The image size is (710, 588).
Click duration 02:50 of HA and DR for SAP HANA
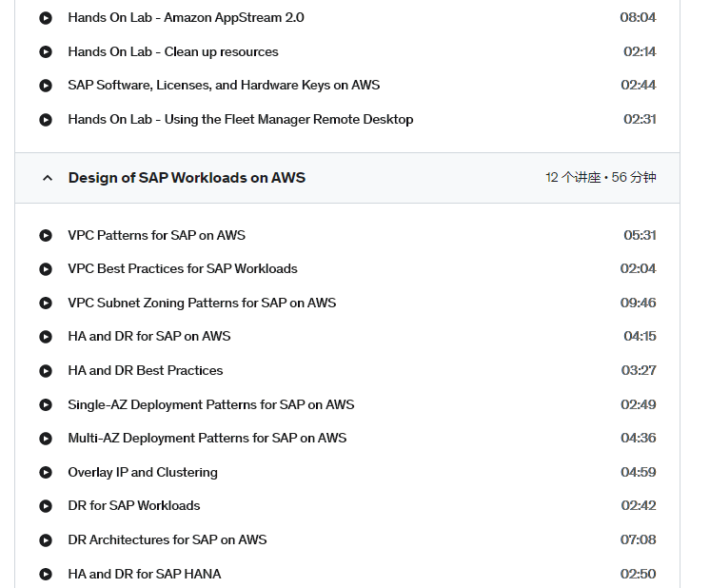[638, 574]
